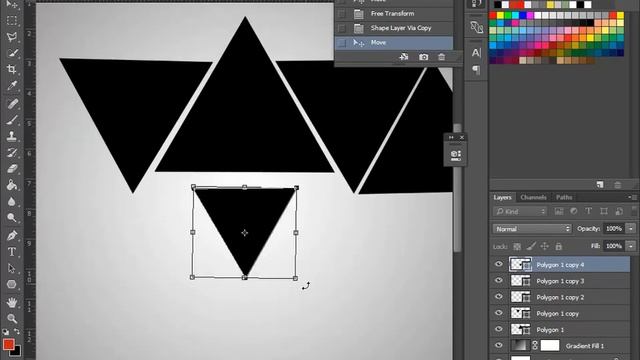Select the History Brush tool
The image size is (640, 360).
11,153
